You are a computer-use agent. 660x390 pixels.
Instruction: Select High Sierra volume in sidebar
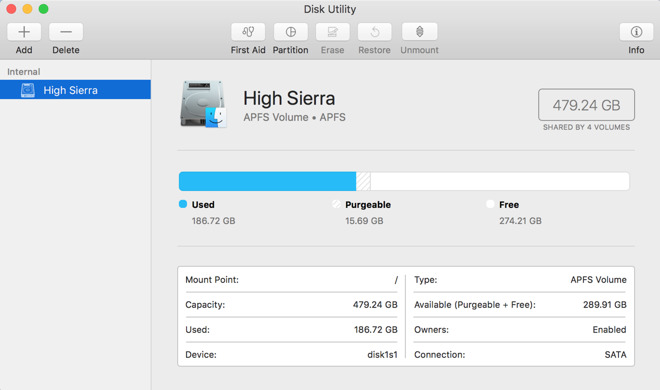coord(75,90)
